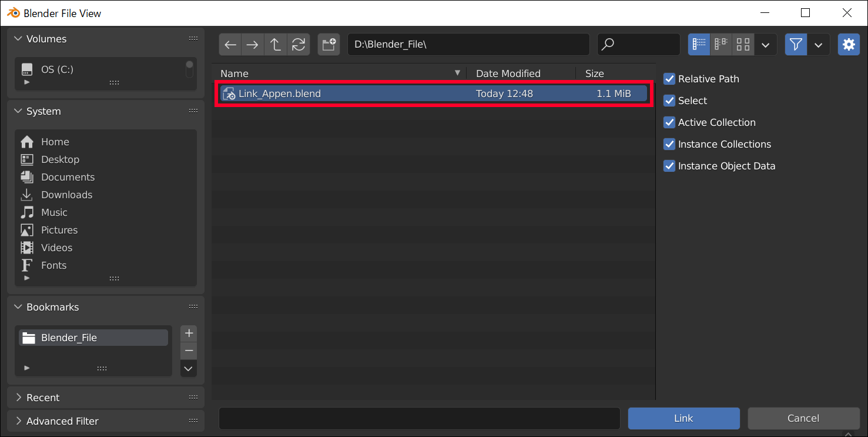Disable the Relative Path option
The image size is (868, 437).
pos(669,79)
